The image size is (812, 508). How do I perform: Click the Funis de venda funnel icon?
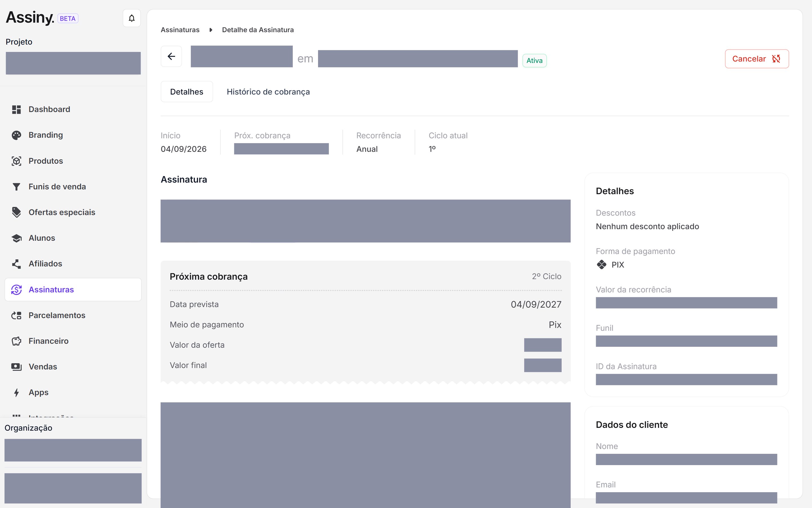click(x=16, y=187)
